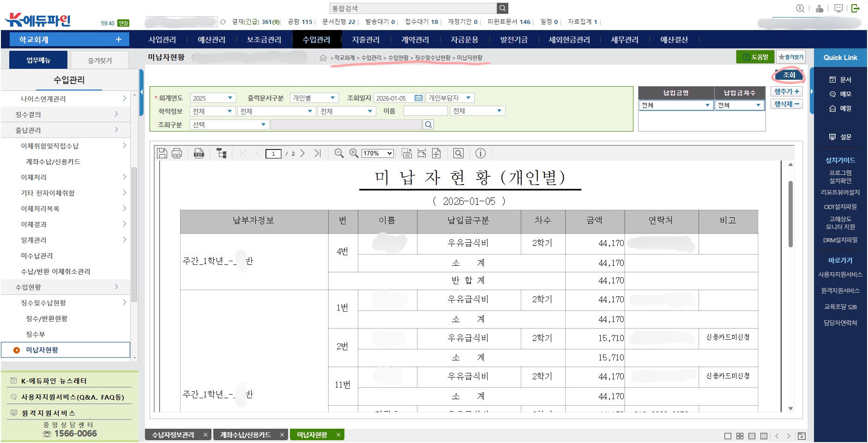Go to the last report page
Image resolution: width=868 pixels, height=443 pixels.
click(x=317, y=154)
